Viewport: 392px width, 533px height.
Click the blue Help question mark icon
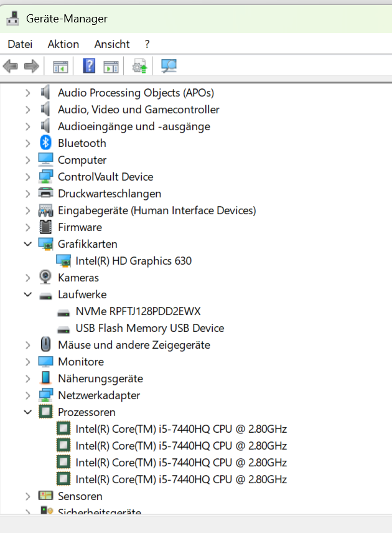tap(89, 65)
